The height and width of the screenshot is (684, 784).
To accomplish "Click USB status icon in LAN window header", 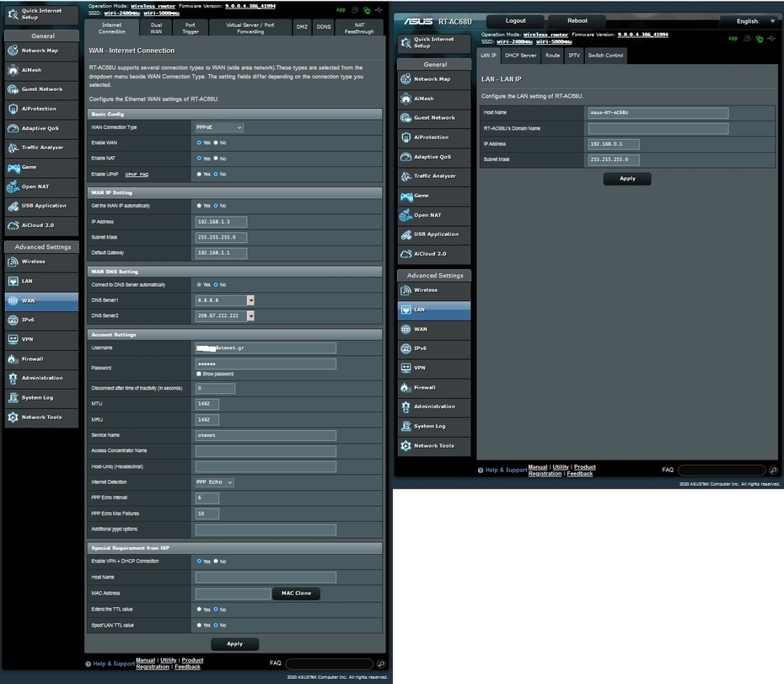I will point(772,39).
